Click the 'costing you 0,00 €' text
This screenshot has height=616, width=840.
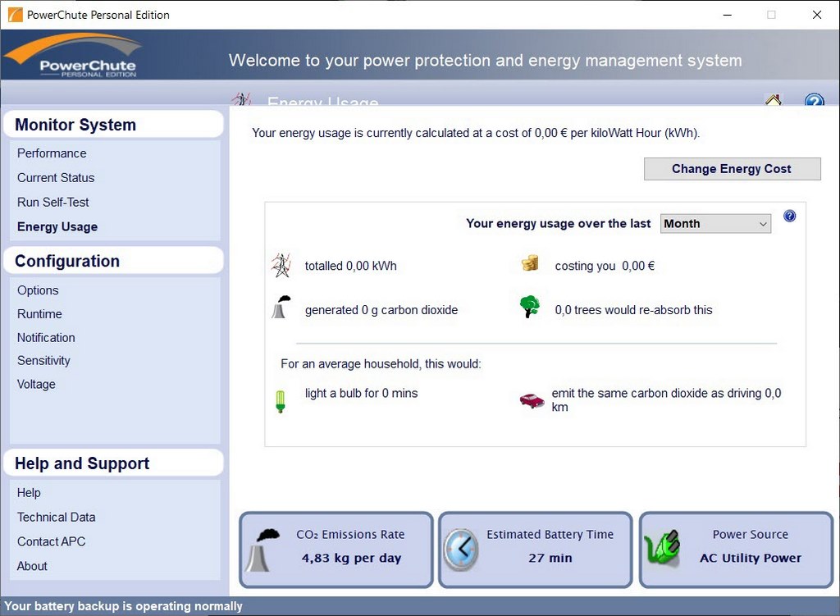tap(605, 266)
